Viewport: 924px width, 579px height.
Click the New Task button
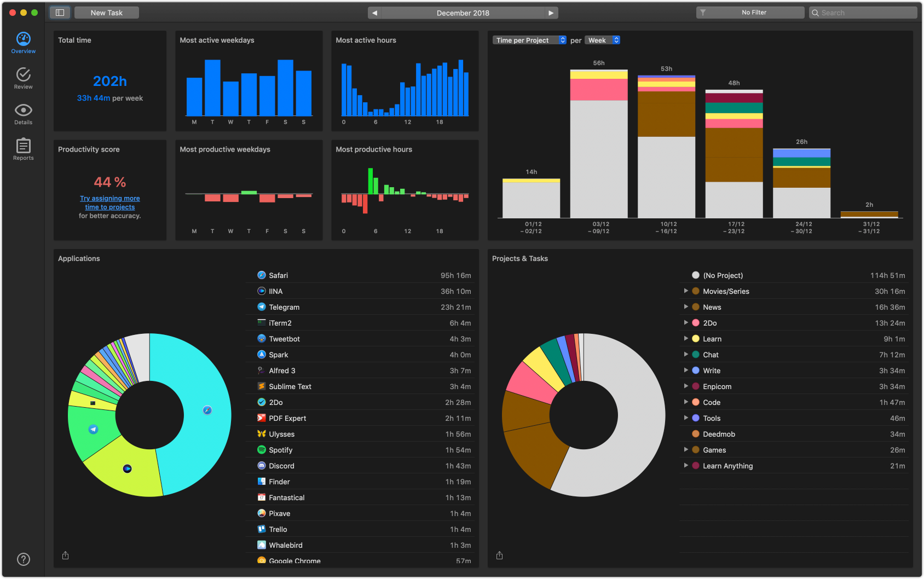pyautogui.click(x=107, y=13)
